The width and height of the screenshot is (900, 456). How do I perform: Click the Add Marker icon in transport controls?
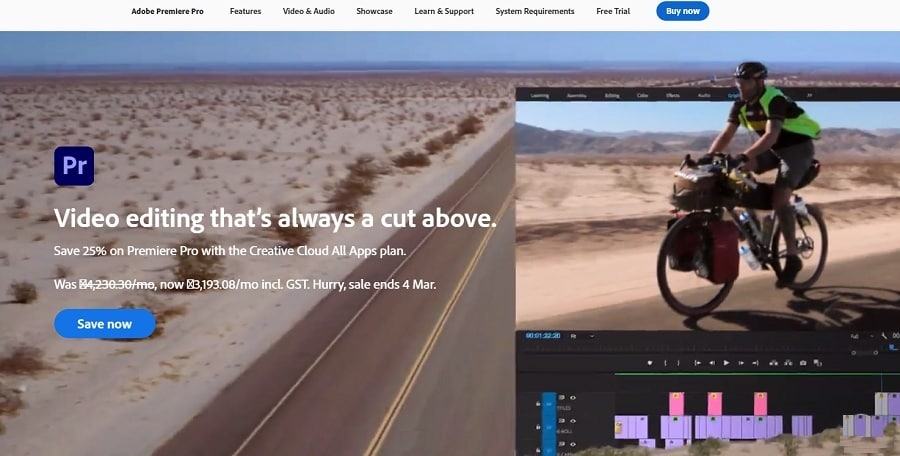(x=650, y=363)
